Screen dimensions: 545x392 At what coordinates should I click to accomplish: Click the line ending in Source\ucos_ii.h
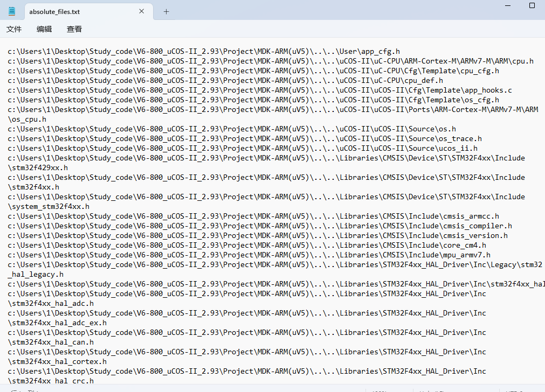(x=243, y=149)
